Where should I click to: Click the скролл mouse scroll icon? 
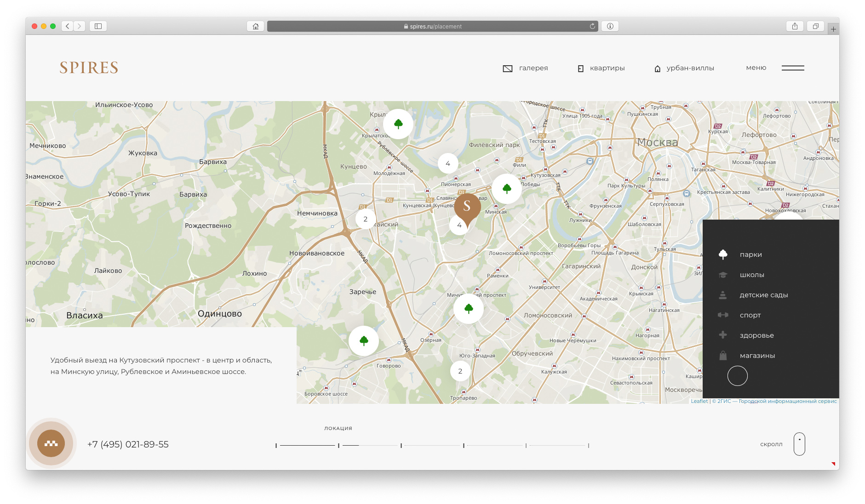tap(799, 444)
